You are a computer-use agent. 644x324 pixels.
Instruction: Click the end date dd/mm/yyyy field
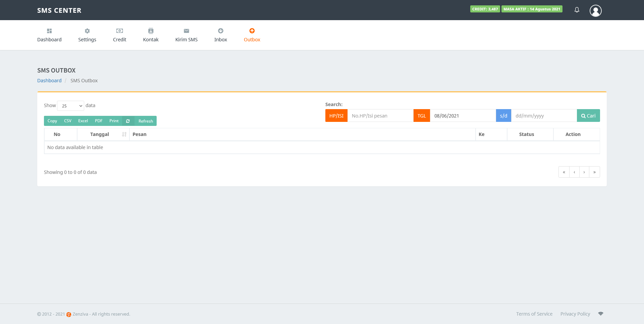coord(544,115)
